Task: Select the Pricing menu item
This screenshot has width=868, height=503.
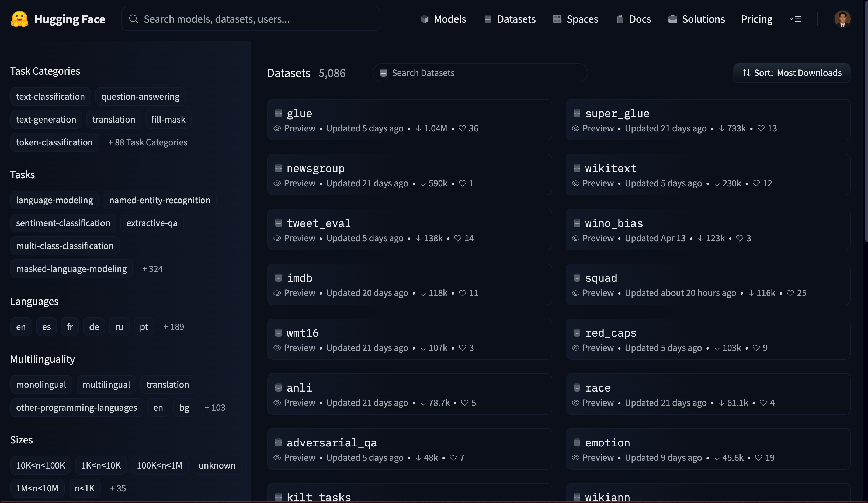Action: 756,19
